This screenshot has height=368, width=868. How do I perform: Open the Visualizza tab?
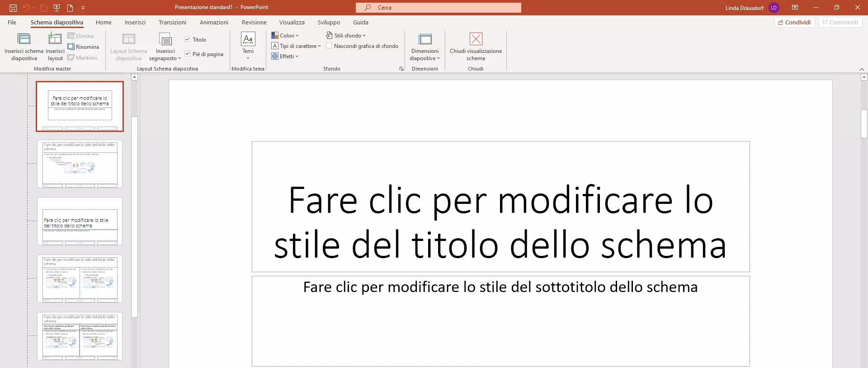click(x=292, y=22)
